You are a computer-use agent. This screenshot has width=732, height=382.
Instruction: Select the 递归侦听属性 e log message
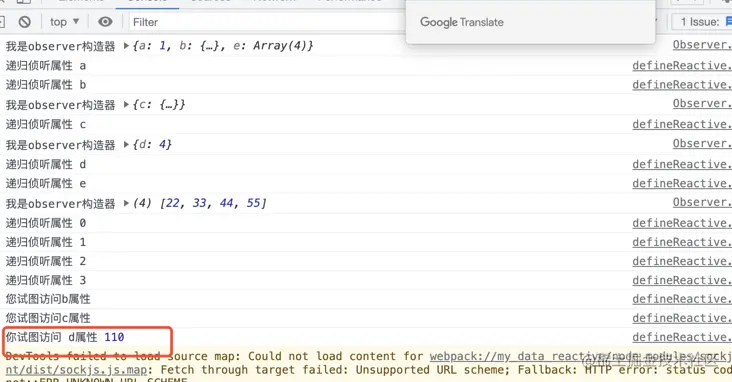[46, 184]
